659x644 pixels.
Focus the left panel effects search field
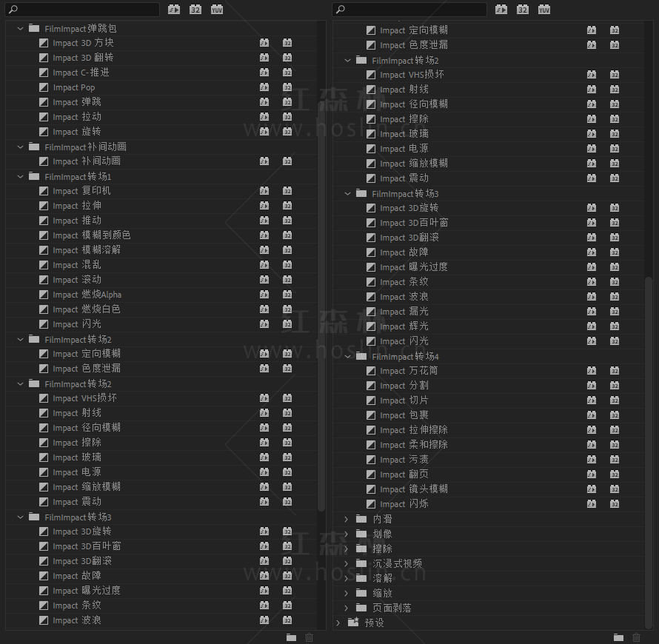(x=83, y=9)
